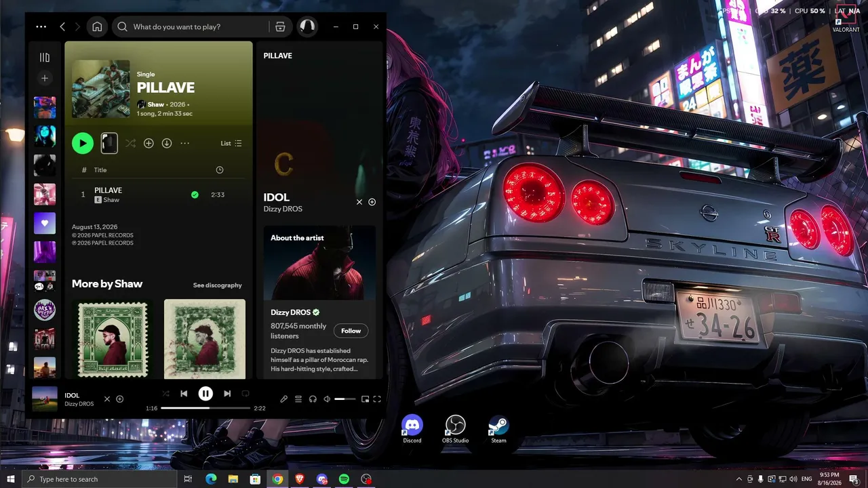Click the PILLAVE heading in the Now Playing panel

tap(278, 56)
